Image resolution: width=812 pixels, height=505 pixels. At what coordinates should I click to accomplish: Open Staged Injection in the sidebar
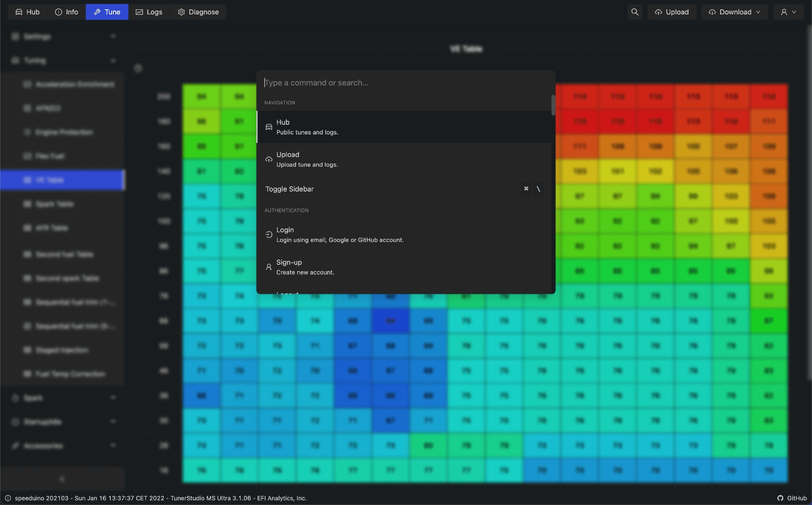(63, 350)
